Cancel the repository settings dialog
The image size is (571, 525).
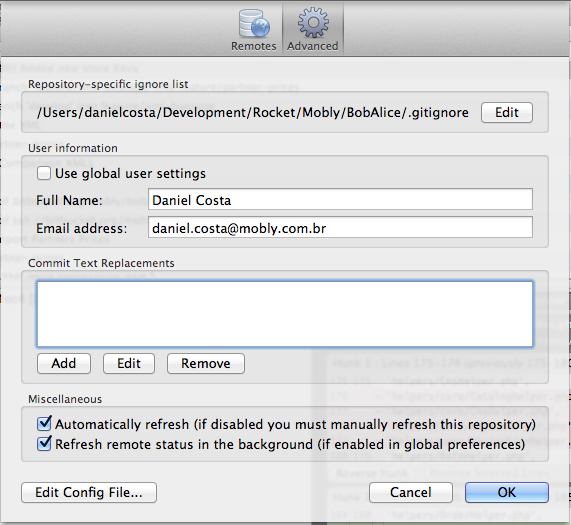pos(411,493)
